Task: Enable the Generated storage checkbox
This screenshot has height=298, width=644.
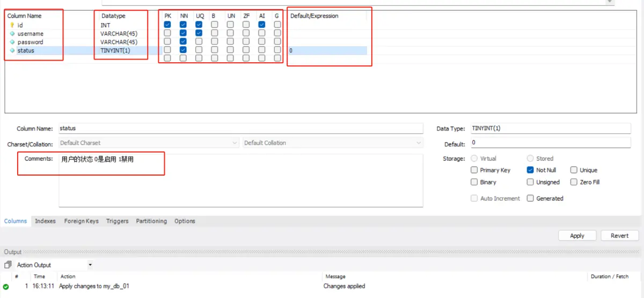Action: 530,198
